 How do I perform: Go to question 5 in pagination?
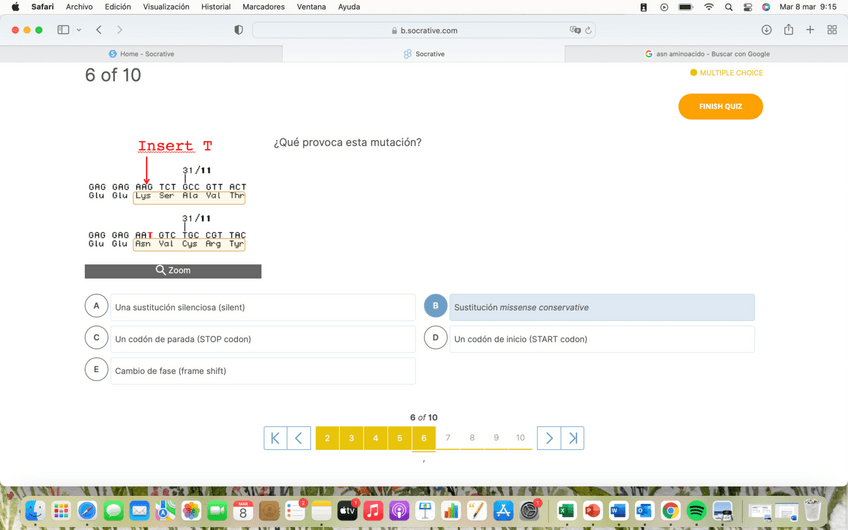coord(400,438)
